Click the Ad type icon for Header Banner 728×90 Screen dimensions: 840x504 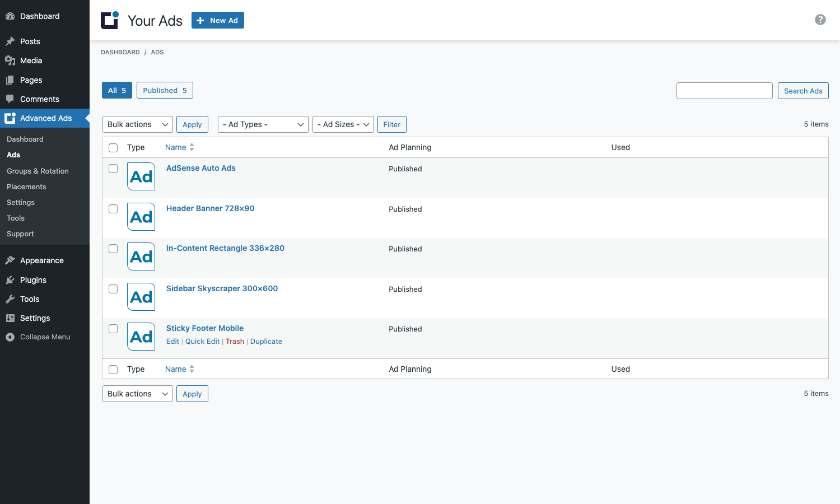(141, 217)
